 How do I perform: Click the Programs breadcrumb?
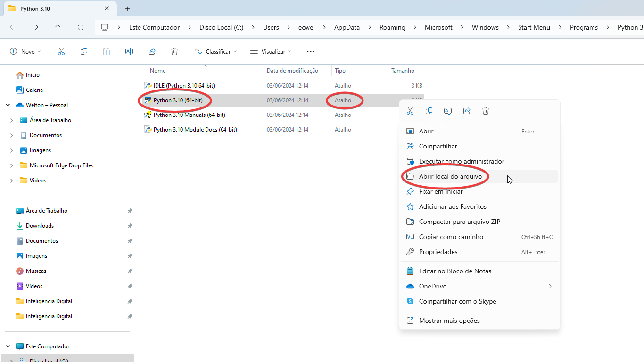584,27
